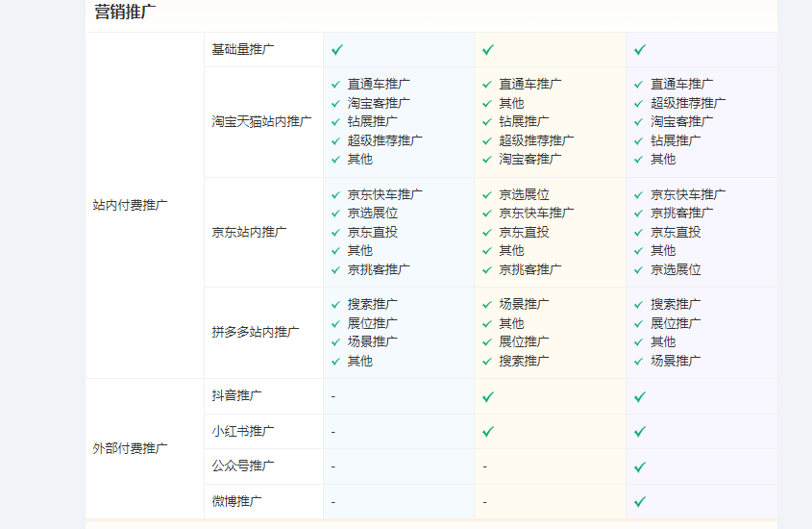Viewport: 812px width, 529px height.
Task: Click the dash in the 抖音推广 row
Action: coord(333,397)
